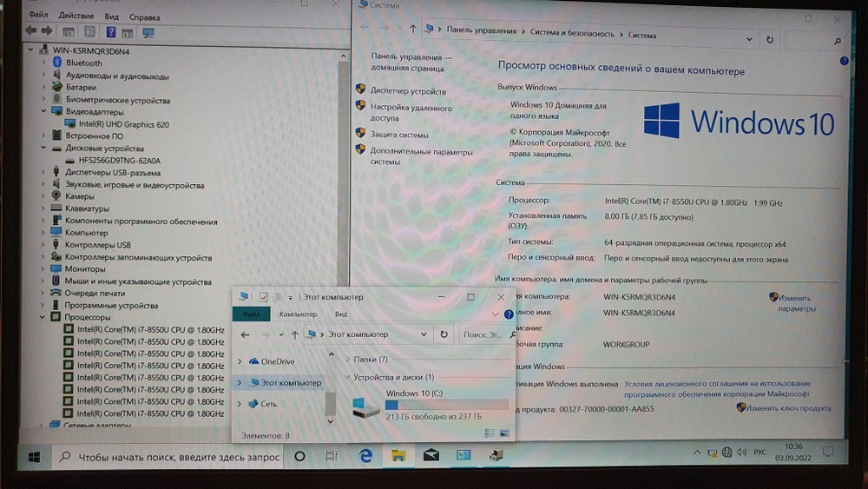868x489 pixels.
Task: Open the Mail app from the taskbar
Action: 431,455
